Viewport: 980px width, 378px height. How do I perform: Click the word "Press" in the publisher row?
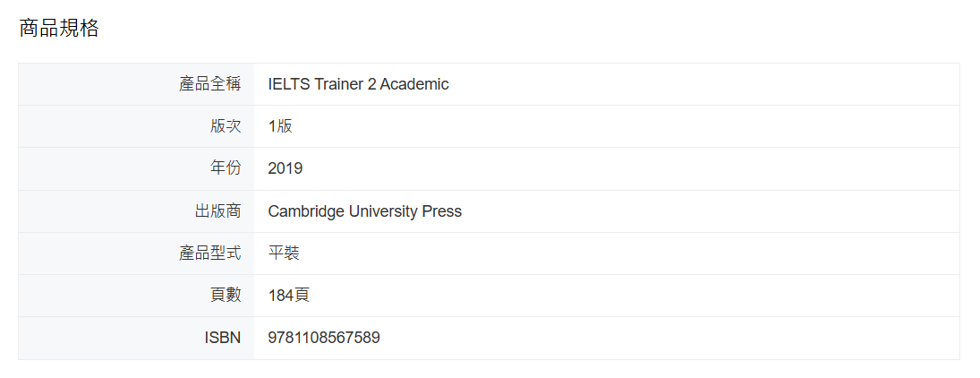pyautogui.click(x=442, y=211)
